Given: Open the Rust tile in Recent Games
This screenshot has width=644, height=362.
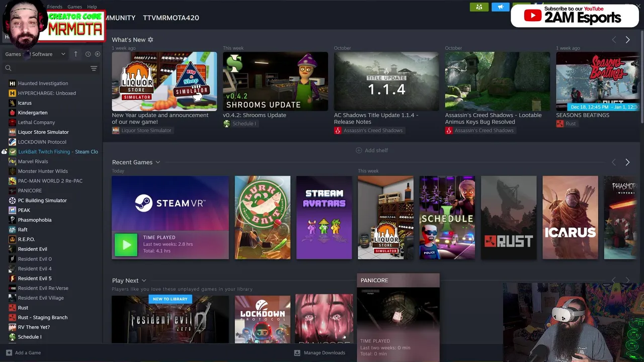Looking at the screenshot, I should (509, 218).
